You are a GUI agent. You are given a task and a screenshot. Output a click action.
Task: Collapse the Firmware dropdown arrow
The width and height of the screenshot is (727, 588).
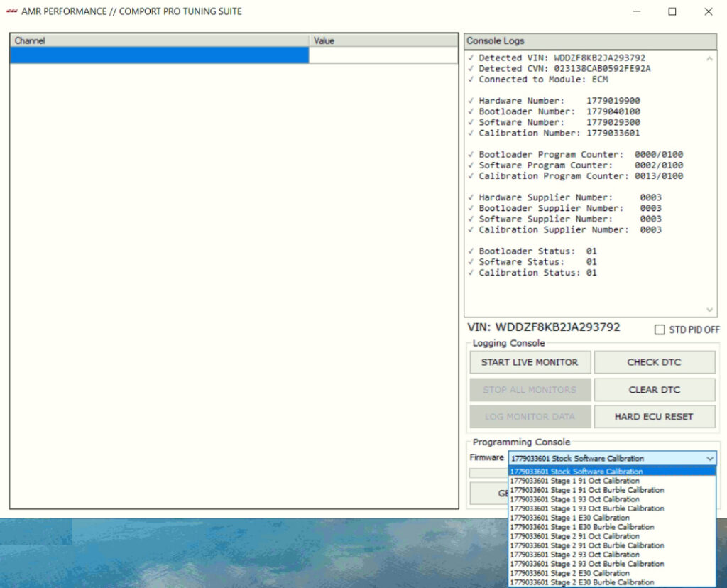710,459
